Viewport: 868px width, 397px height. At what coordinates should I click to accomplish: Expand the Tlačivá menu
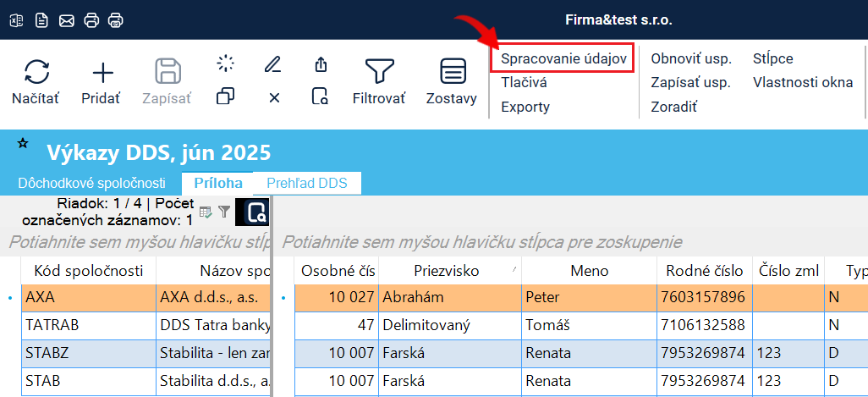pyautogui.click(x=524, y=83)
